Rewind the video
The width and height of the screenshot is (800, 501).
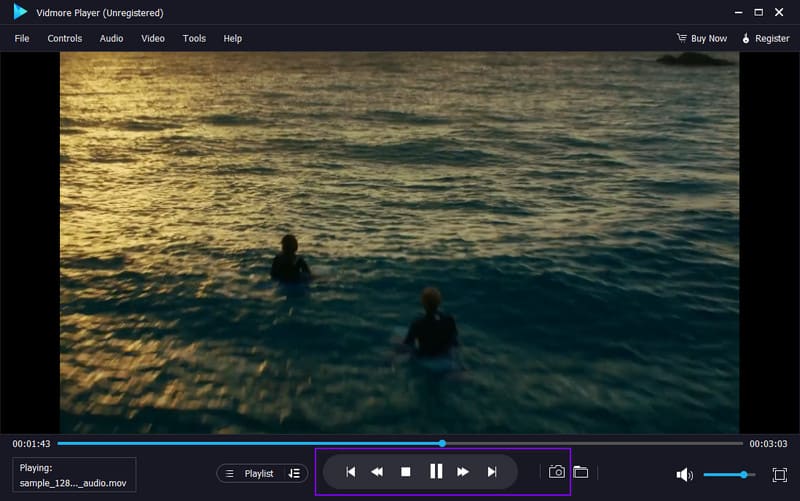[377, 472]
